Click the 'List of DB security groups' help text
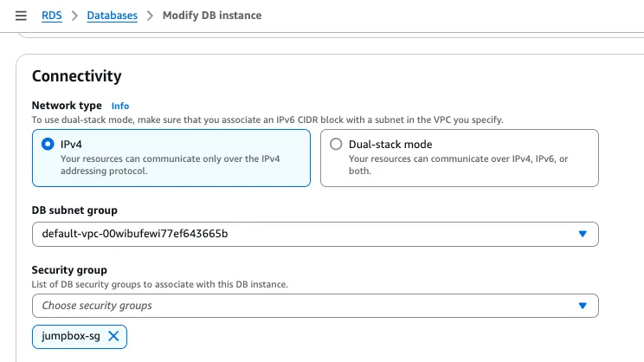The image size is (644, 362). point(160,284)
